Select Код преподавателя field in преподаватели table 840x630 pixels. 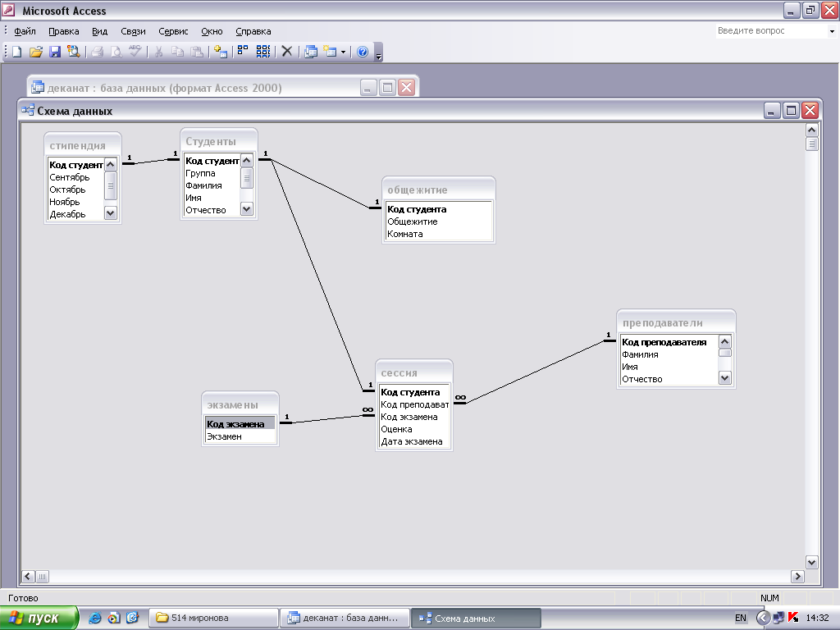coord(669,342)
